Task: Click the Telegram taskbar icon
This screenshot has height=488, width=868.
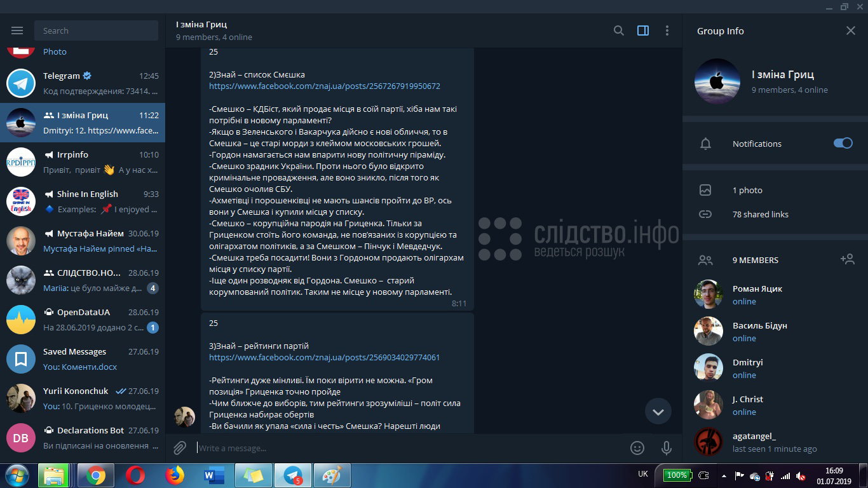Action: tap(293, 475)
